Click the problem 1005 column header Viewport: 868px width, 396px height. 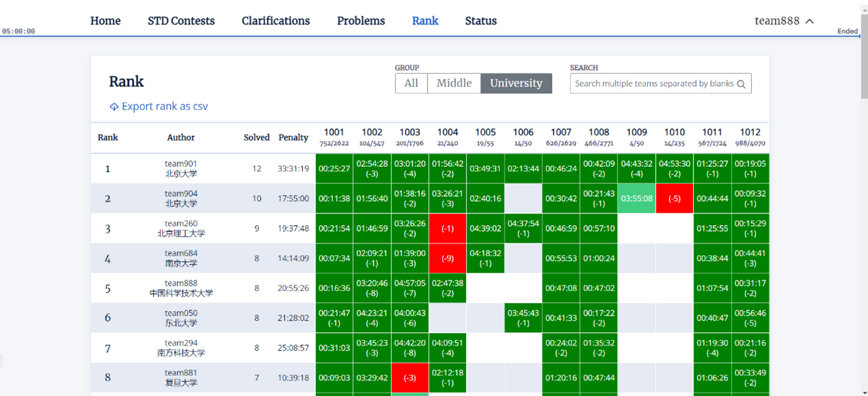pyautogui.click(x=485, y=137)
